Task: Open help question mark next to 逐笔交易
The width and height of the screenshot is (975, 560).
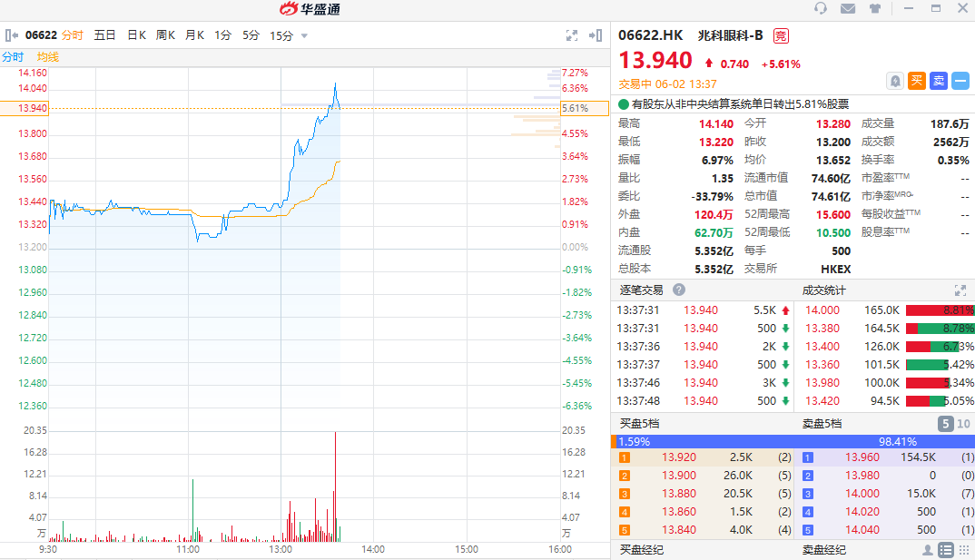Action: (679, 290)
